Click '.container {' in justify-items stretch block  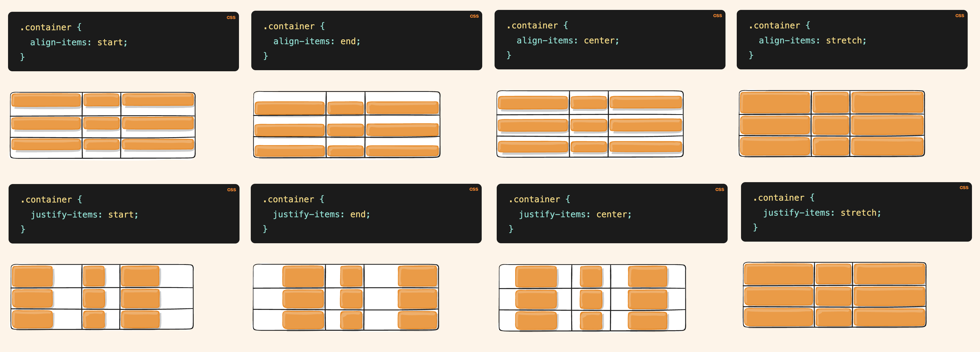pos(783,198)
